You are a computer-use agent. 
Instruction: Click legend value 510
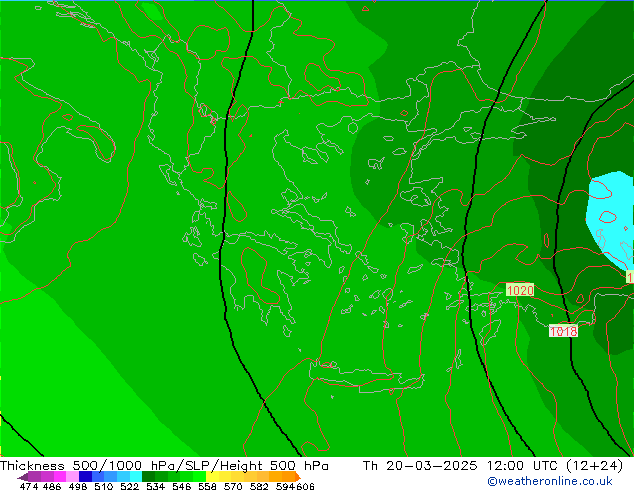(104, 486)
